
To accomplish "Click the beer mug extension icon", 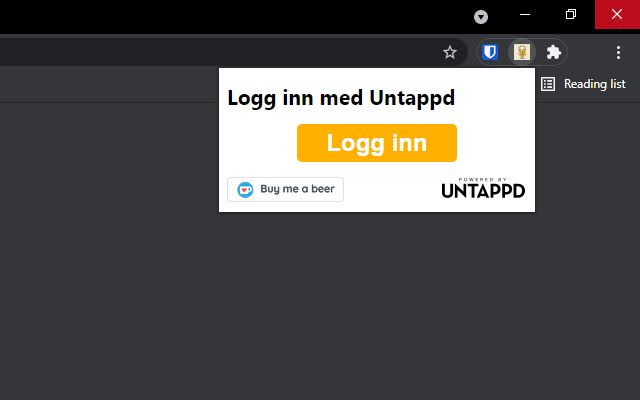I will pos(522,52).
